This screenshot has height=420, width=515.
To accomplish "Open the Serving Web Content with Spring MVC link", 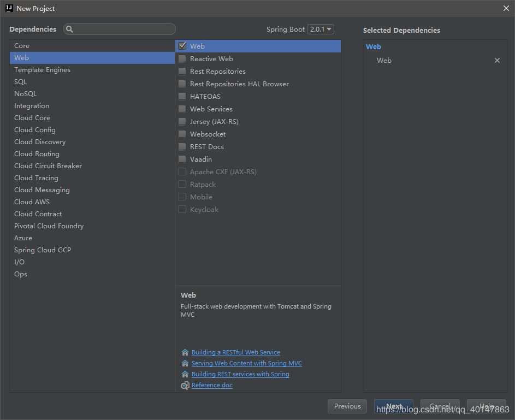I will coord(246,364).
